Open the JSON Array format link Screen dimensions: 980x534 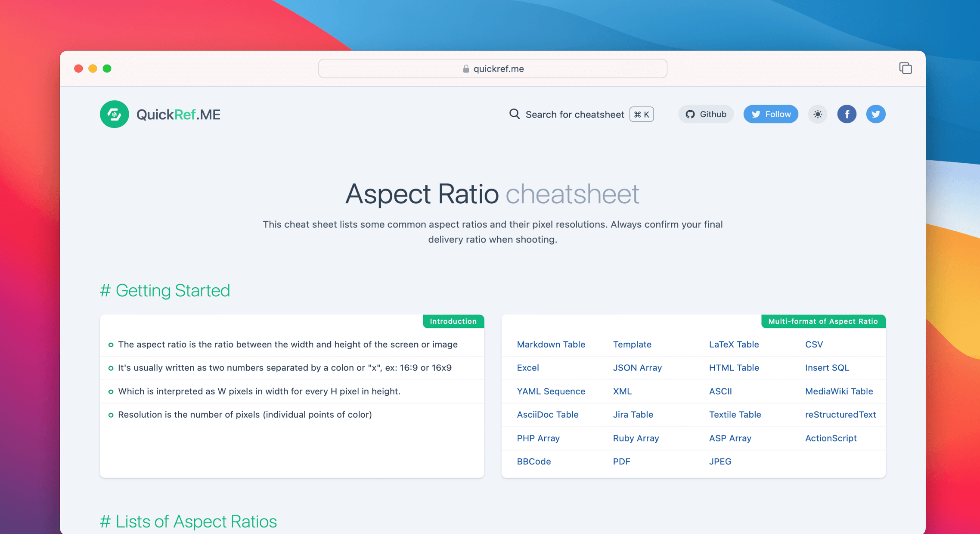pyautogui.click(x=637, y=367)
